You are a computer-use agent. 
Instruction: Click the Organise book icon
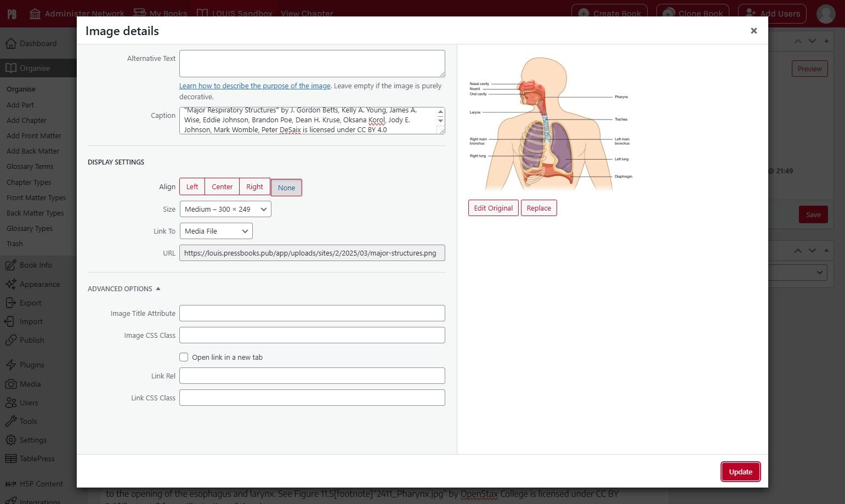click(10, 68)
